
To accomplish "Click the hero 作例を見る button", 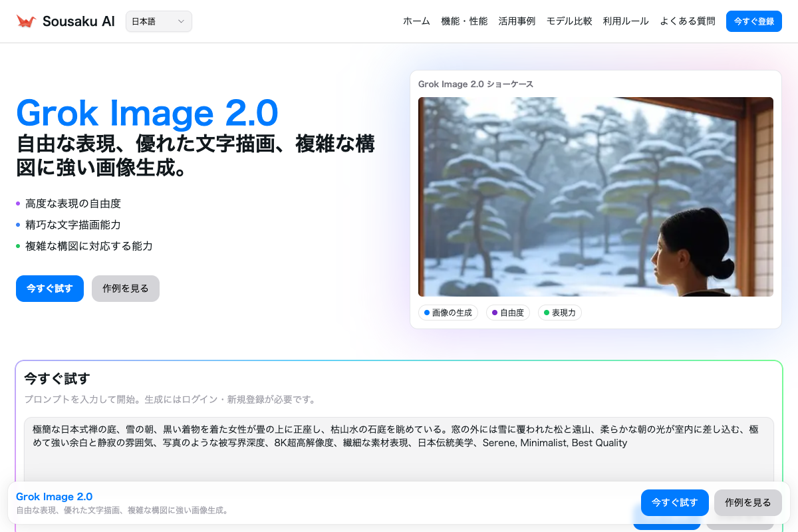I will (x=126, y=289).
